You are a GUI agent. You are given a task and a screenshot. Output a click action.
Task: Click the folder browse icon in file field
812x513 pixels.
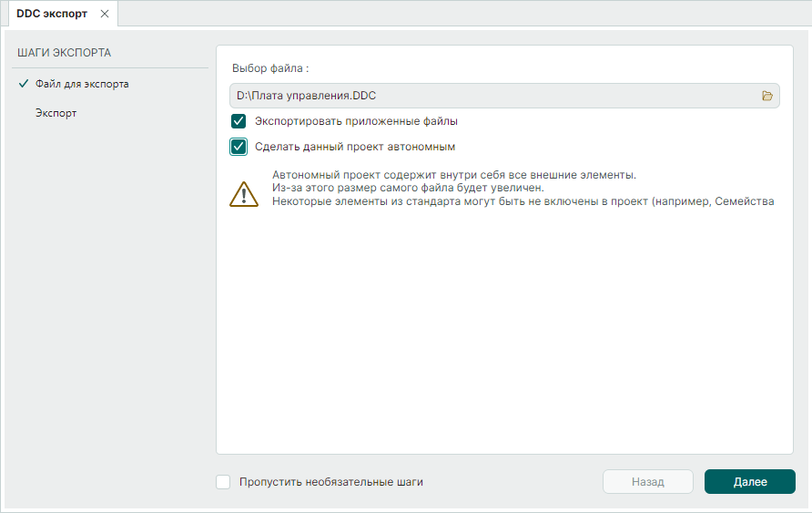766,96
